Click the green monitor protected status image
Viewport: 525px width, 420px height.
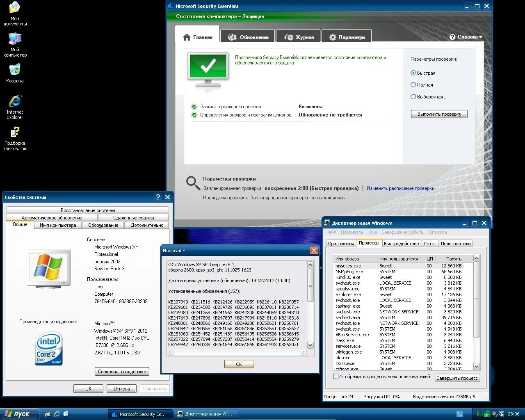(x=208, y=71)
